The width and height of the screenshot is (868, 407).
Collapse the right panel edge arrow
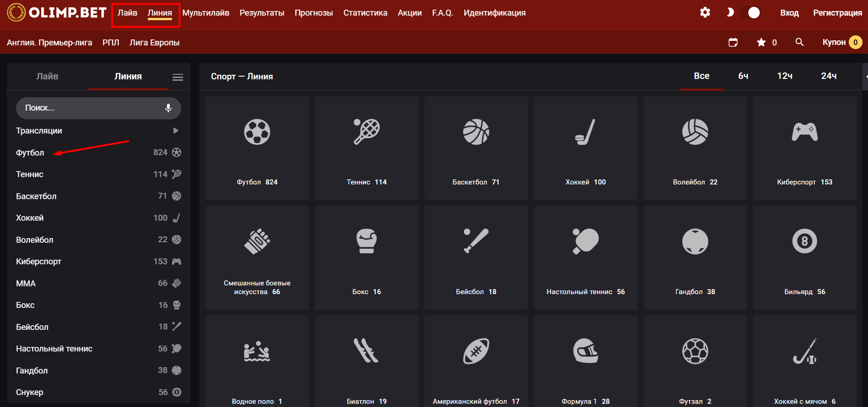point(866,76)
